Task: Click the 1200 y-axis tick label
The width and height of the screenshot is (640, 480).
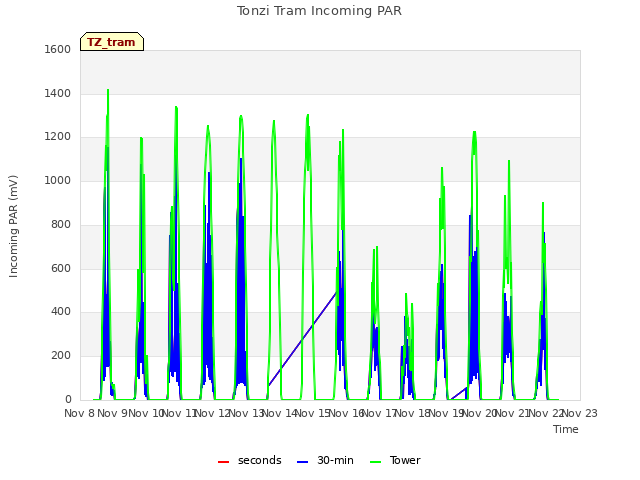Action: pos(58,137)
